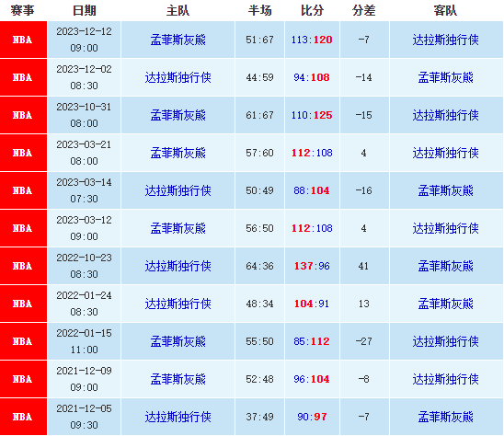Screen dimensions: 504x436
Task: Open home team 达拉斯独行侠 in 2021-12-05 row
Action: click(x=178, y=417)
